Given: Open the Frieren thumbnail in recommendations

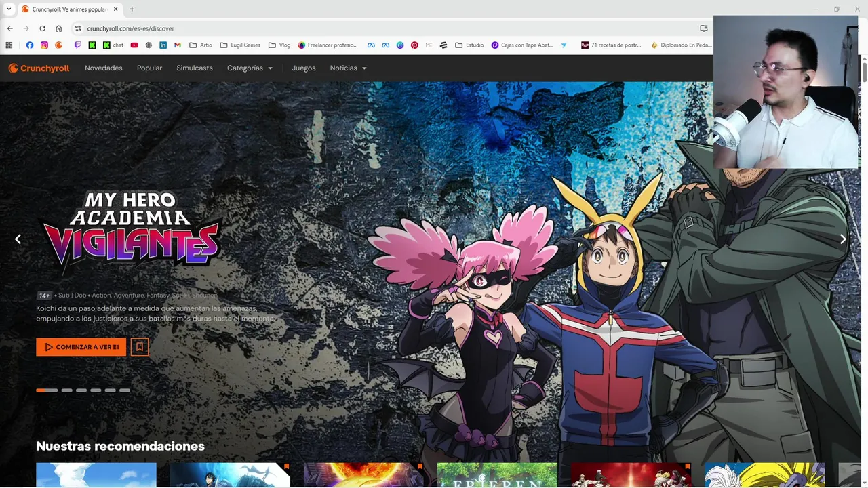Looking at the screenshot, I should click(x=497, y=474).
